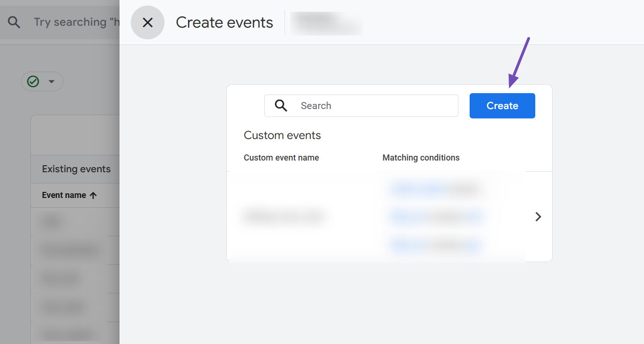Close the Create events panel
This screenshot has width=644, height=344.
point(148,22)
